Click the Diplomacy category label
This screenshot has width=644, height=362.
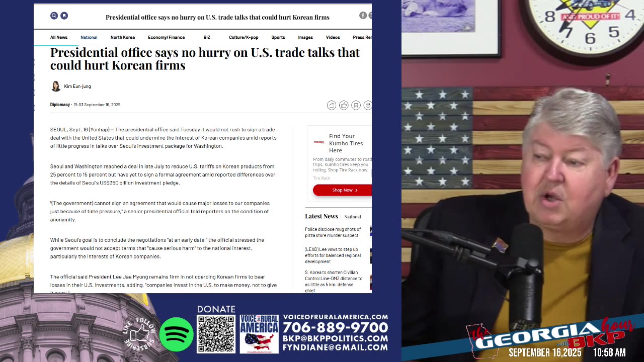[x=60, y=105]
